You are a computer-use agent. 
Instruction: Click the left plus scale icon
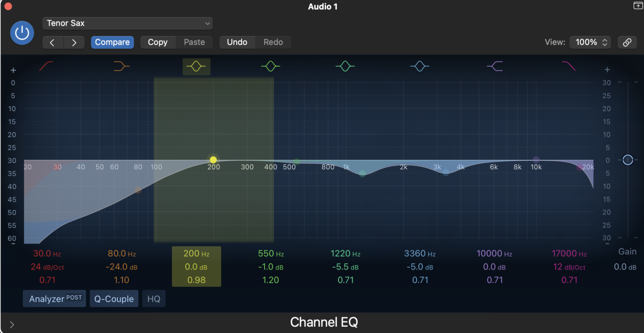[x=13, y=70]
